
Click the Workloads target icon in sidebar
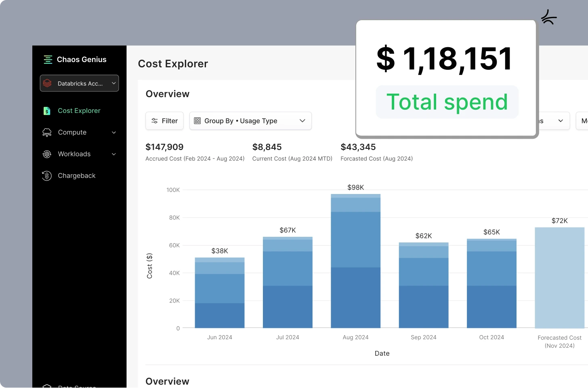coord(47,154)
